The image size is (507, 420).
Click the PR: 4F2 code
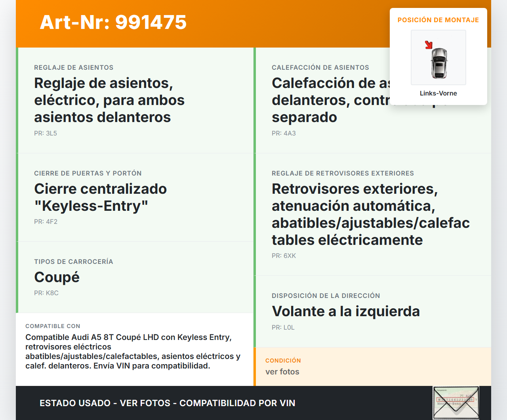tap(46, 221)
